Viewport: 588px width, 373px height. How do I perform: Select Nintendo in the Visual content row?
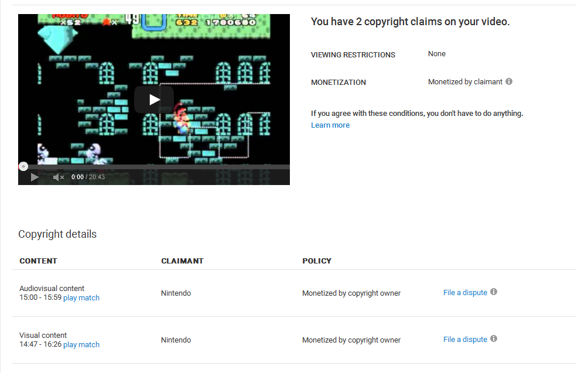pos(176,340)
